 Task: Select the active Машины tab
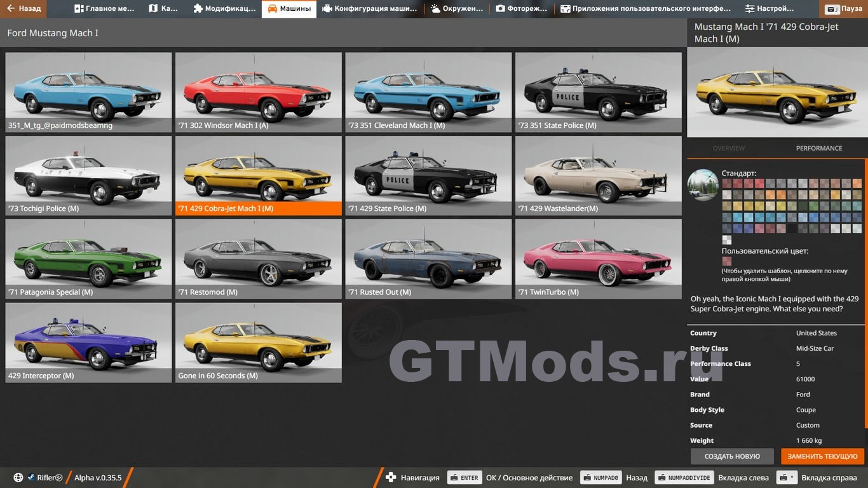(x=289, y=9)
